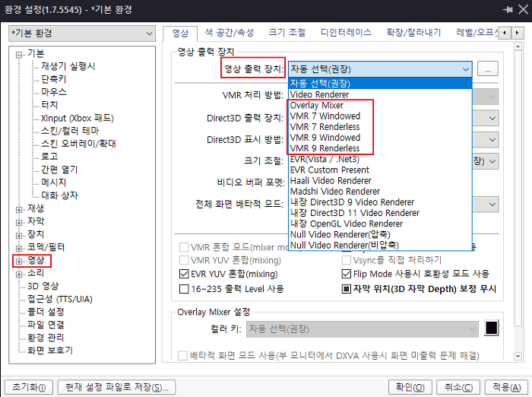This screenshot has height=397, width=532.
Task: Select 마우스 in the tree
Action: 54,92
